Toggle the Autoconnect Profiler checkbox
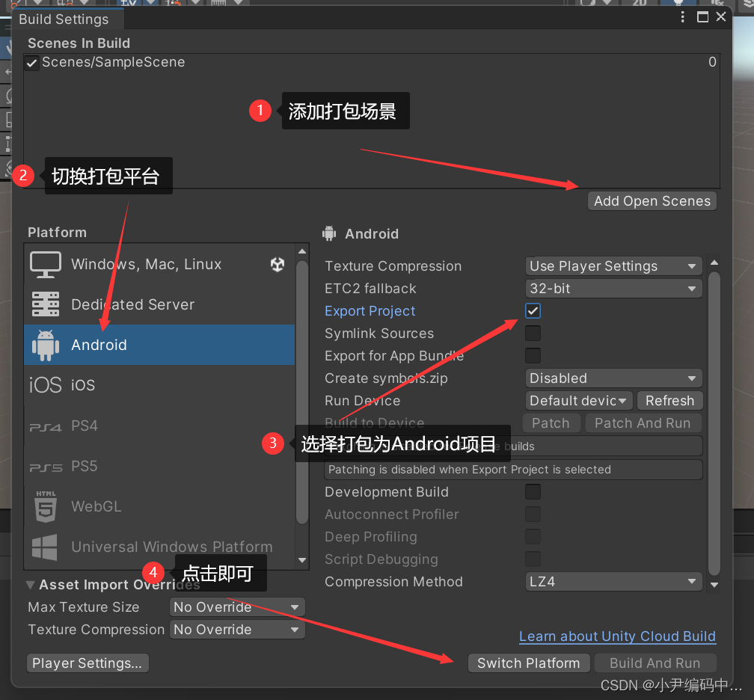 533,515
